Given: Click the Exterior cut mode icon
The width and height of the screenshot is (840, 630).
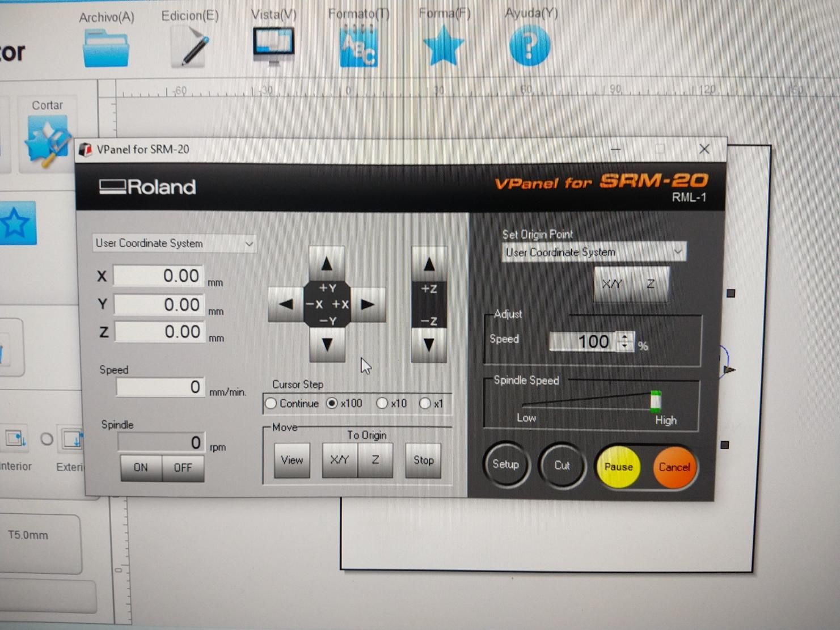Looking at the screenshot, I should 72,439.
